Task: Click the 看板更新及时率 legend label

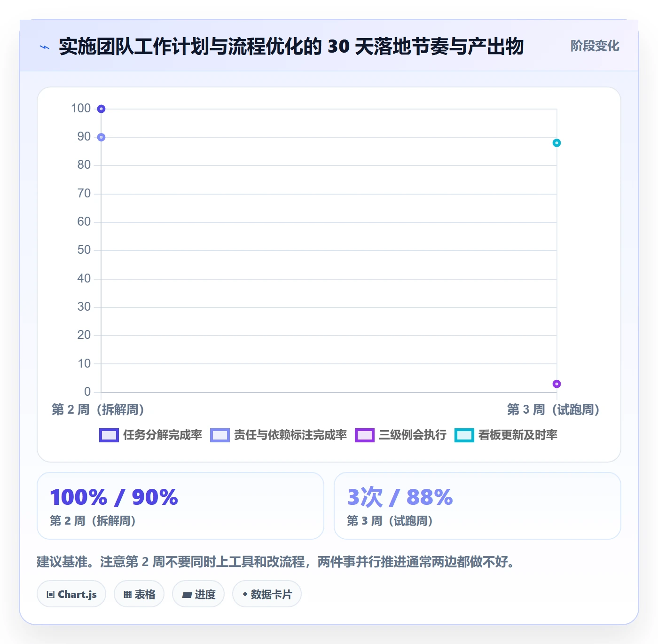Action: click(x=518, y=435)
